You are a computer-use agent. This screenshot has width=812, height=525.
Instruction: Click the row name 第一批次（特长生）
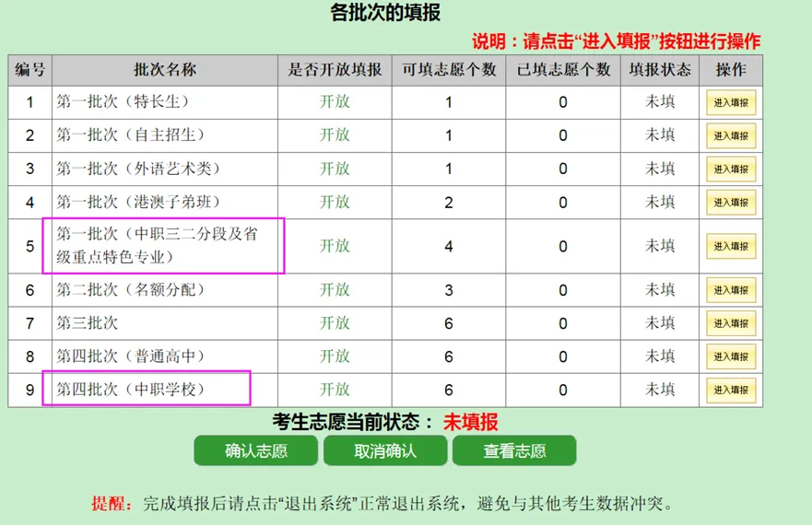click(x=124, y=101)
